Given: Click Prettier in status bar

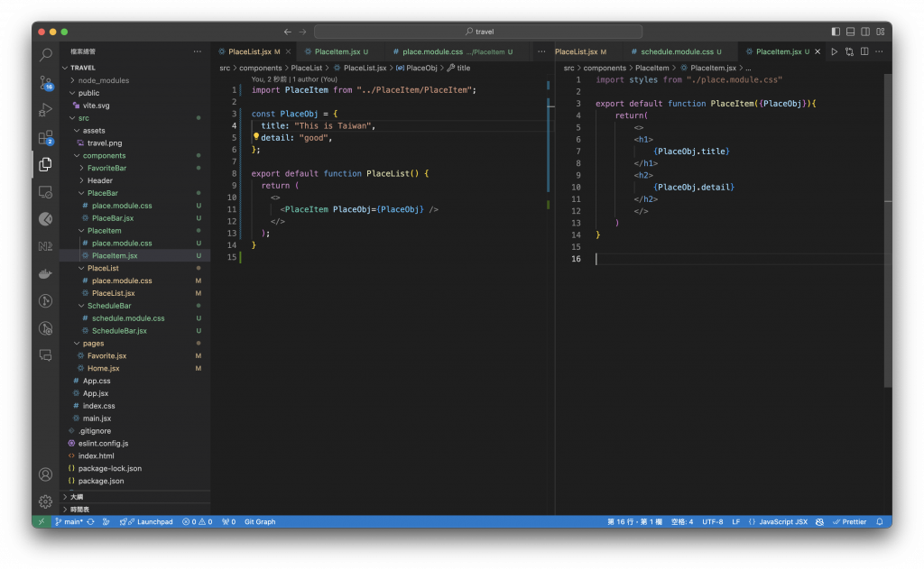Looking at the screenshot, I should click(849, 521).
